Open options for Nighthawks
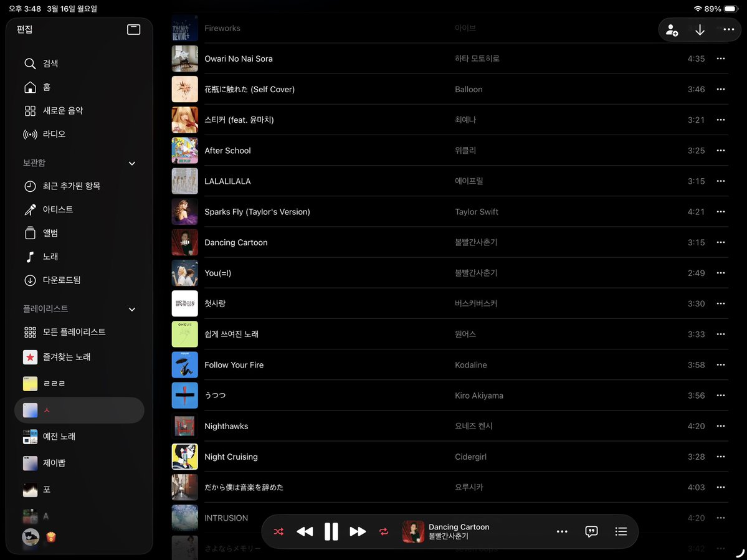Image resolution: width=747 pixels, height=560 pixels. pos(720,426)
